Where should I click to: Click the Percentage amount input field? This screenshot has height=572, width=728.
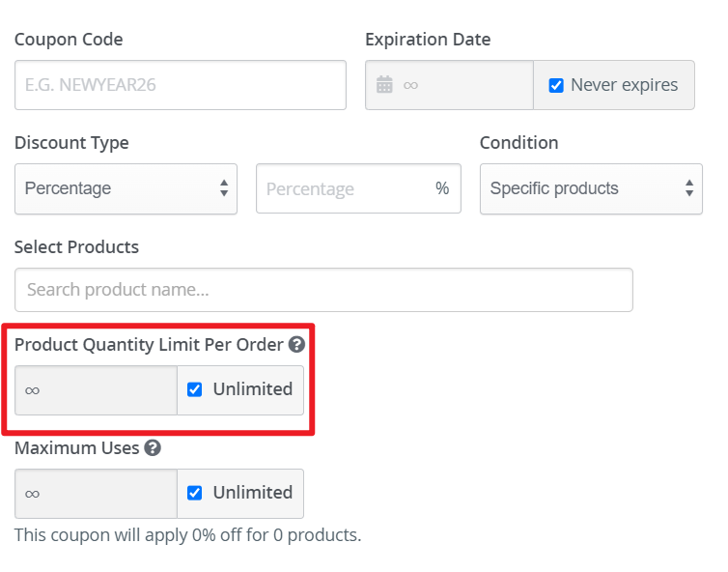358,188
